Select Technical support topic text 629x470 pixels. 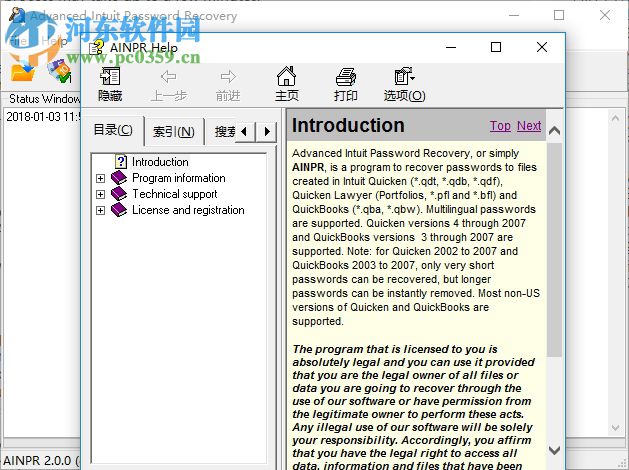coord(174,194)
